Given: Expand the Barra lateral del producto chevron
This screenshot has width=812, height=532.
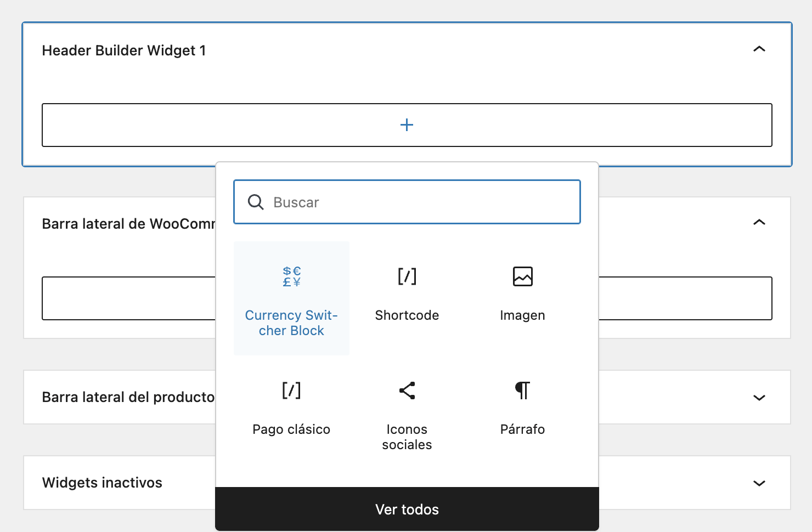Looking at the screenshot, I should [759, 398].
